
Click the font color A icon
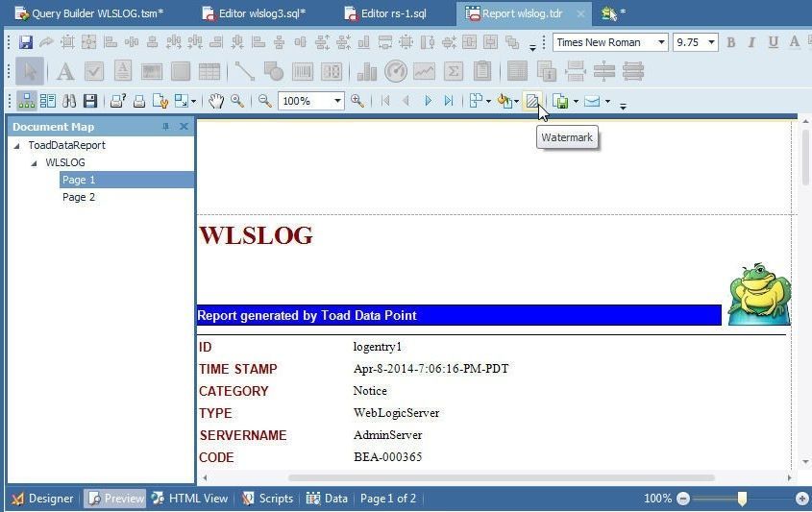click(x=794, y=42)
